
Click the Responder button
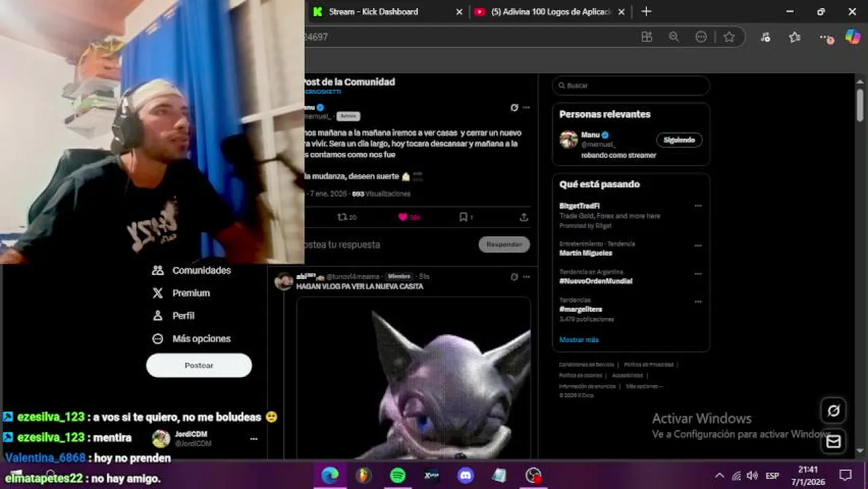(504, 244)
